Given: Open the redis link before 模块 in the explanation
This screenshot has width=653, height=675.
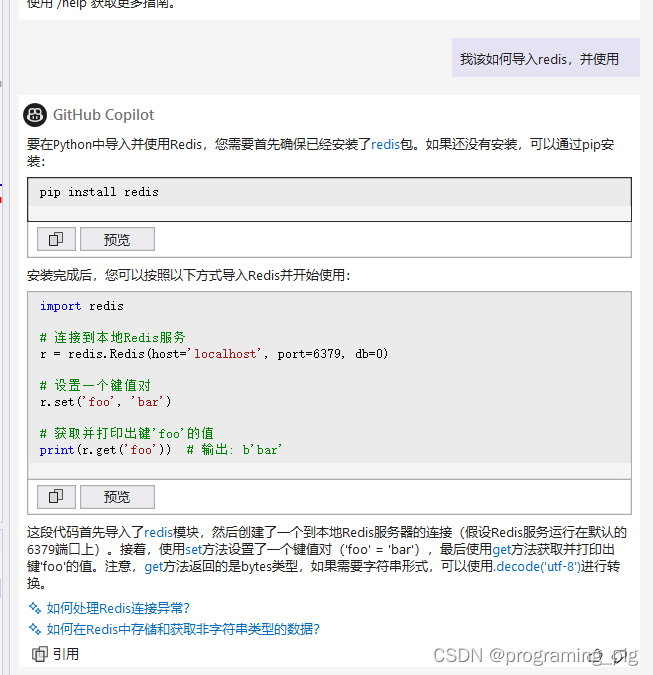Looking at the screenshot, I should (x=158, y=533).
